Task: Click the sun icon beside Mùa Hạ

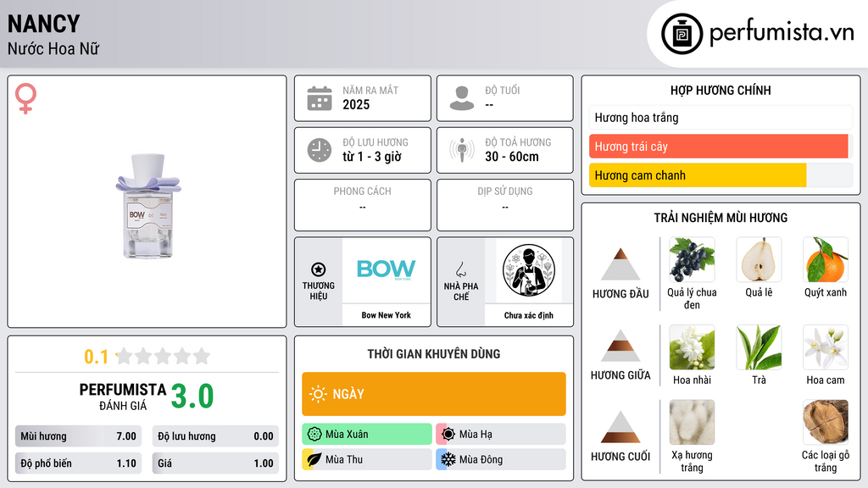Action: pyautogui.click(x=448, y=435)
